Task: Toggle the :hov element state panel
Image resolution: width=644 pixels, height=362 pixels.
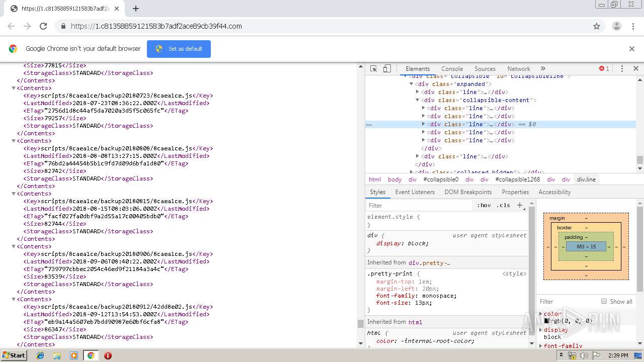Action: pos(484,205)
